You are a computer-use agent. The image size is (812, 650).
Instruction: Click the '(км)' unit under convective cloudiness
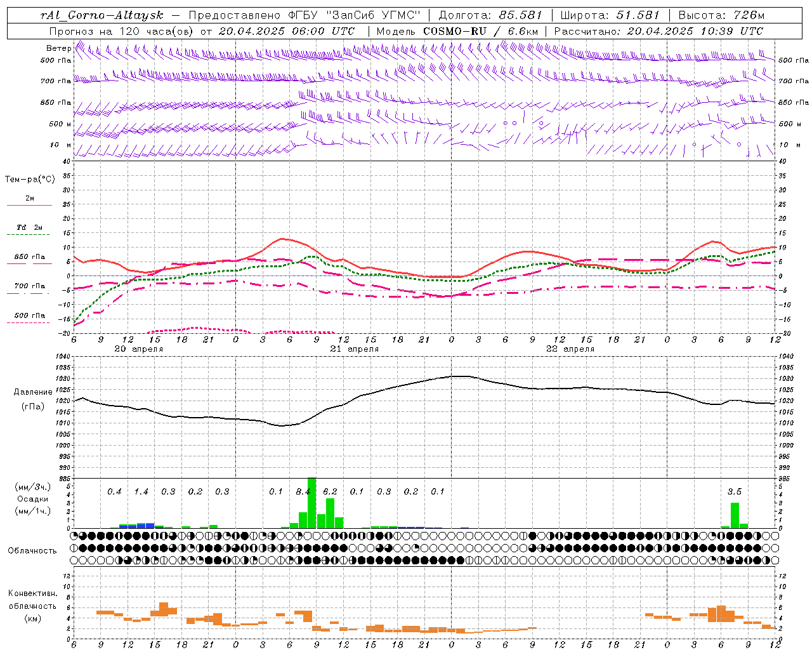32,618
